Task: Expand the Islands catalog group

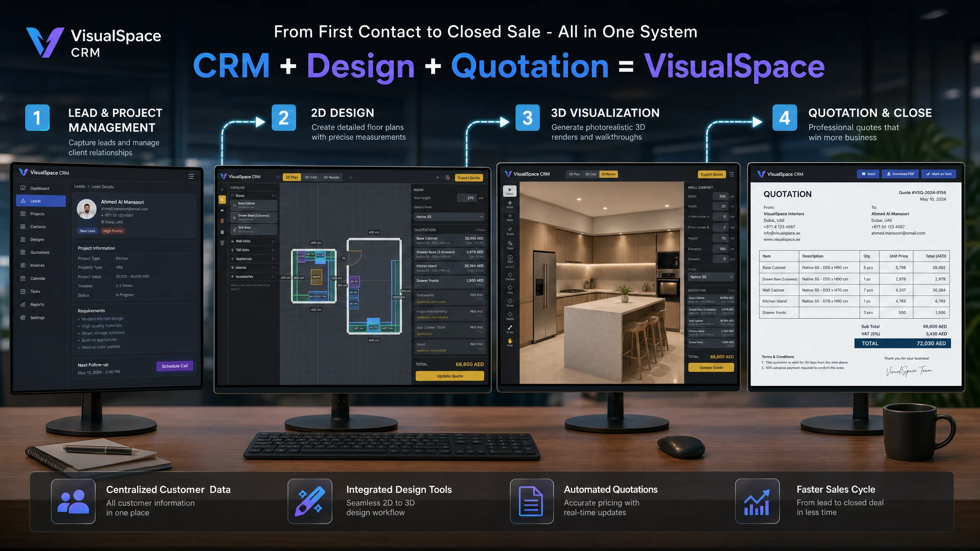Action: [254, 267]
